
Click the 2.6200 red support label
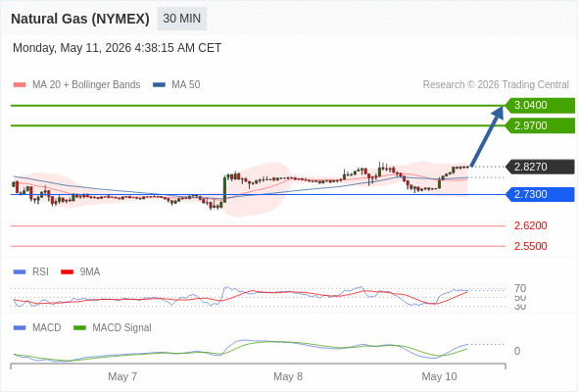(530, 225)
